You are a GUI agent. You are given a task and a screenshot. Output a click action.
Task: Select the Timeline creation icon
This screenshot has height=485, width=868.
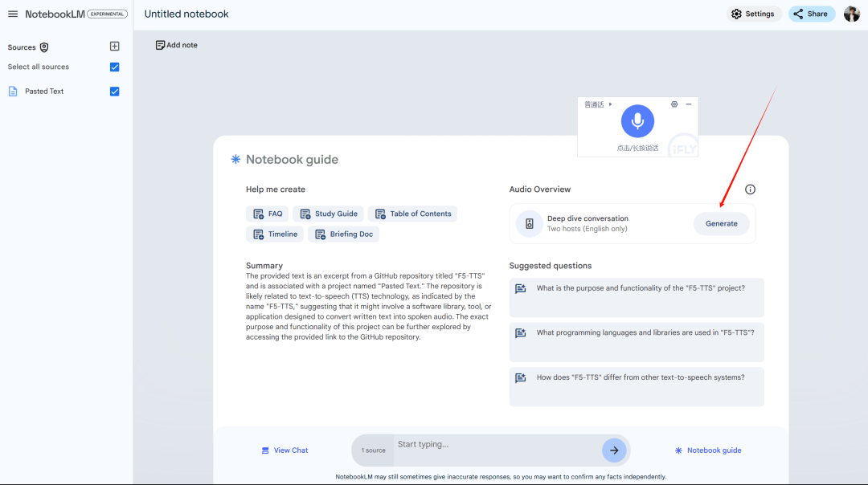(258, 234)
